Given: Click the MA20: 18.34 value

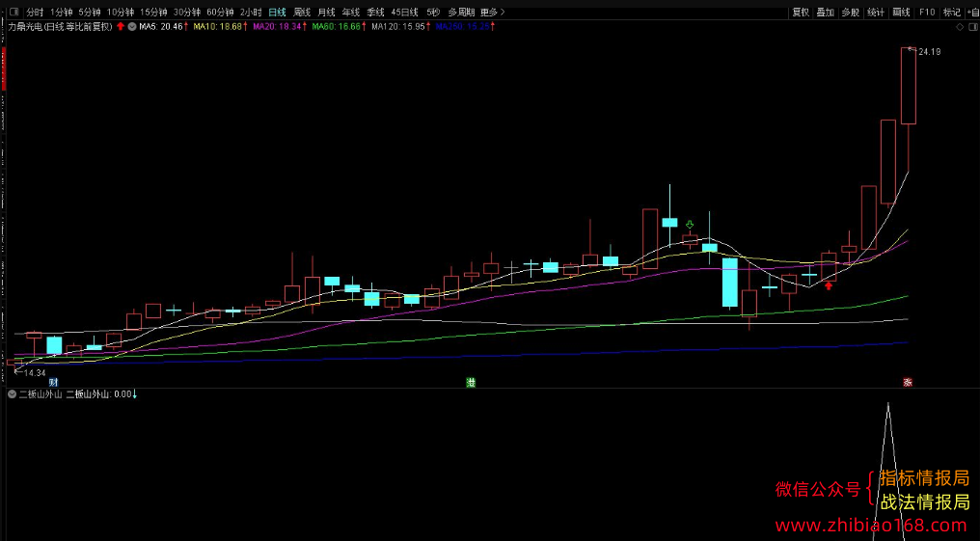Looking at the screenshot, I should click(x=277, y=26).
